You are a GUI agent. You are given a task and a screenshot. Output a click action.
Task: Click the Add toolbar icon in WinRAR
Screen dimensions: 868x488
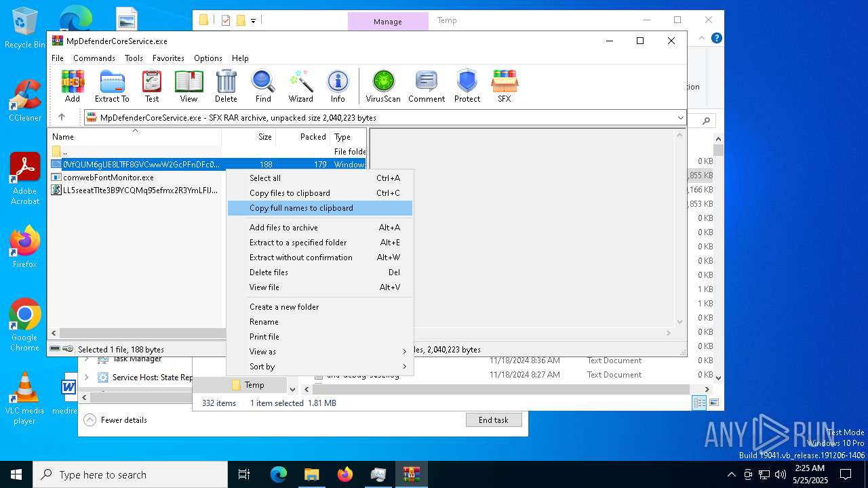click(73, 86)
